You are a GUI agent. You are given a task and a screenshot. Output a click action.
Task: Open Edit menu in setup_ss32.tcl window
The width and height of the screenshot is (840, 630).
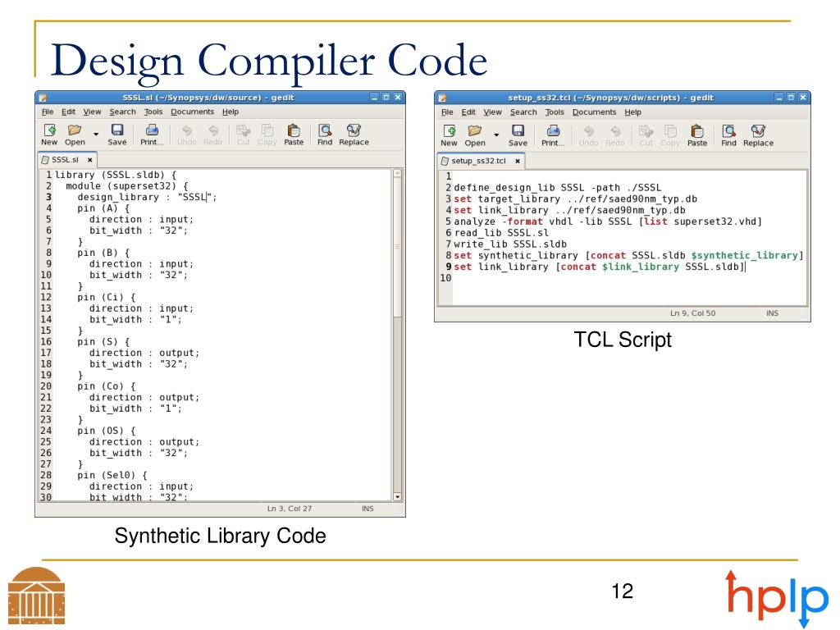(468, 112)
